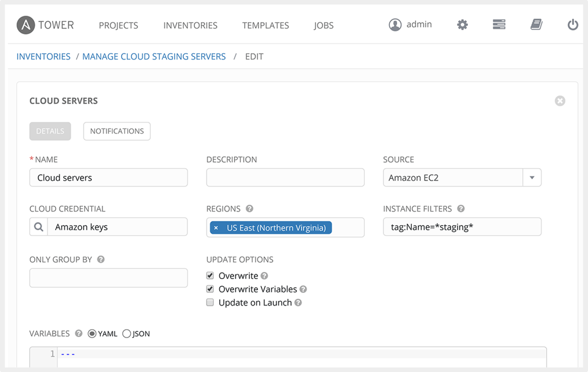Enable the Update on Launch checkbox
The image size is (588, 372).
pyautogui.click(x=210, y=302)
